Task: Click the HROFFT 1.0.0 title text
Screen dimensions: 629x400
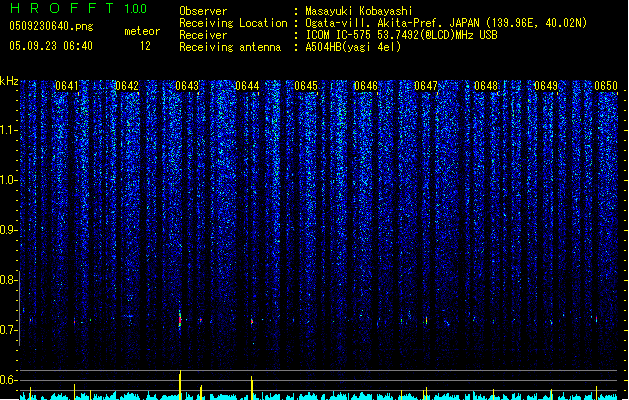Action: 79,8
